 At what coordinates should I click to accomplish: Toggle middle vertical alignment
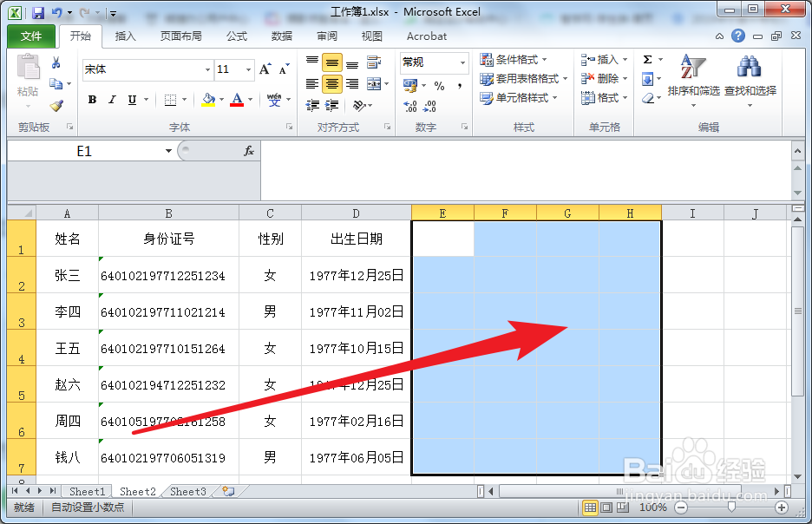click(332, 62)
